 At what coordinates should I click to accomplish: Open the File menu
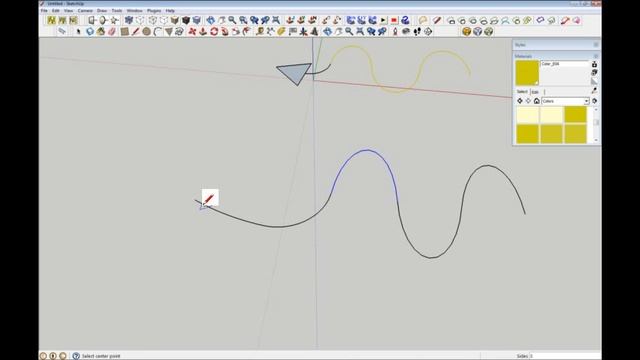coord(44,11)
